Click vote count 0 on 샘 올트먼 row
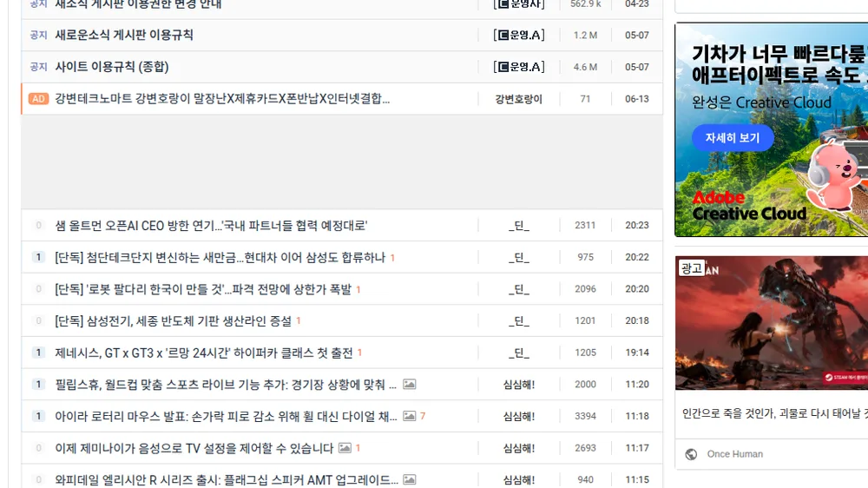 point(38,226)
